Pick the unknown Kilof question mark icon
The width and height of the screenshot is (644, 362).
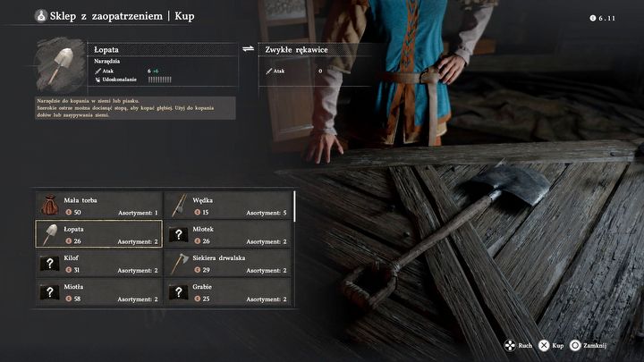coord(50,264)
